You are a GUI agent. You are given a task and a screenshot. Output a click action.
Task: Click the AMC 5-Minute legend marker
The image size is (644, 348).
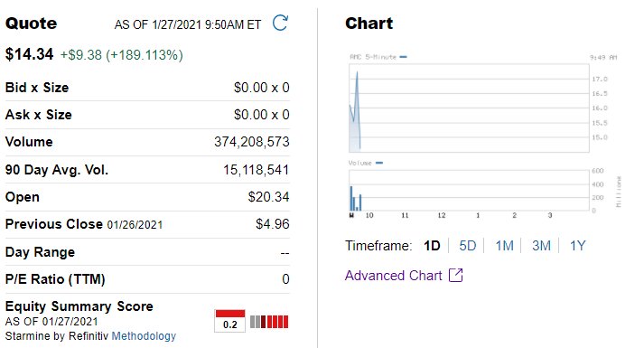404,57
